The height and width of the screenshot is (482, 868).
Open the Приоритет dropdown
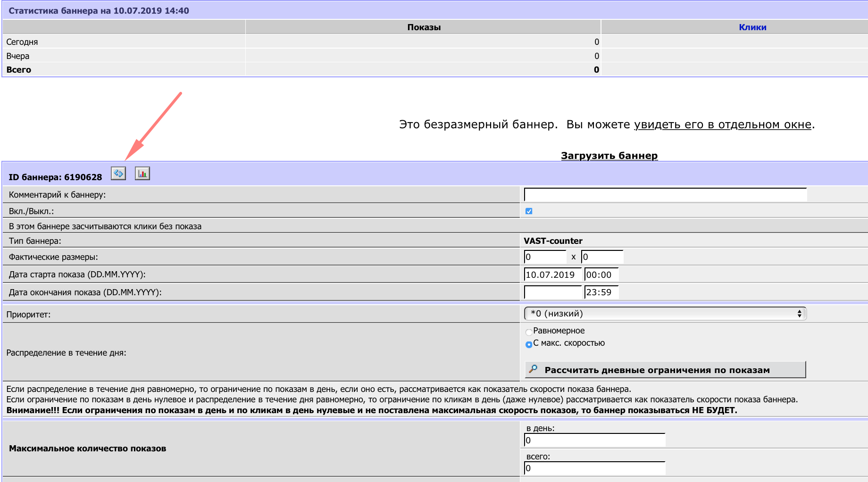[665, 314]
